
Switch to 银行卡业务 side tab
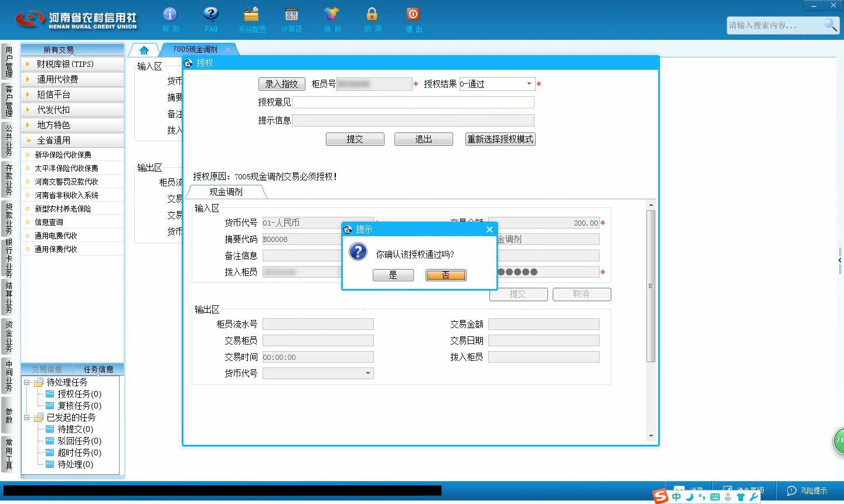click(9, 258)
